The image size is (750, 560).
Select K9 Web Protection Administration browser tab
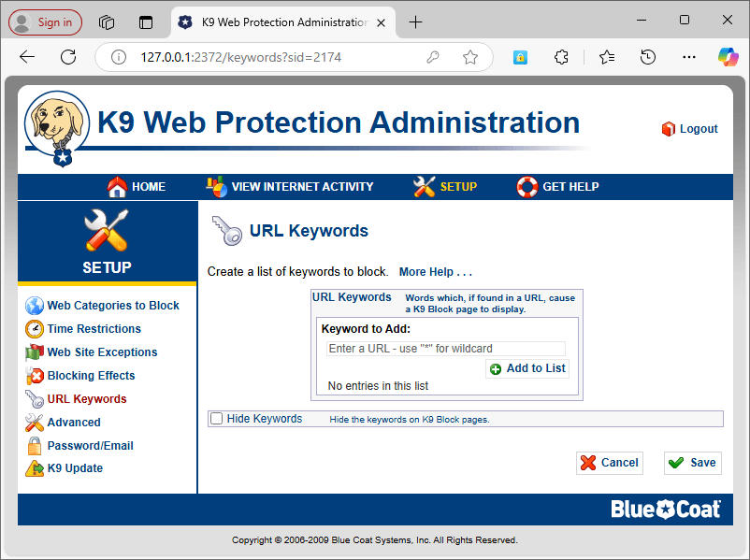(283, 22)
